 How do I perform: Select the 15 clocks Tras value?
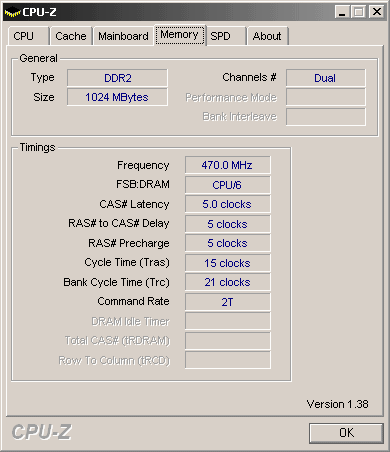click(228, 263)
